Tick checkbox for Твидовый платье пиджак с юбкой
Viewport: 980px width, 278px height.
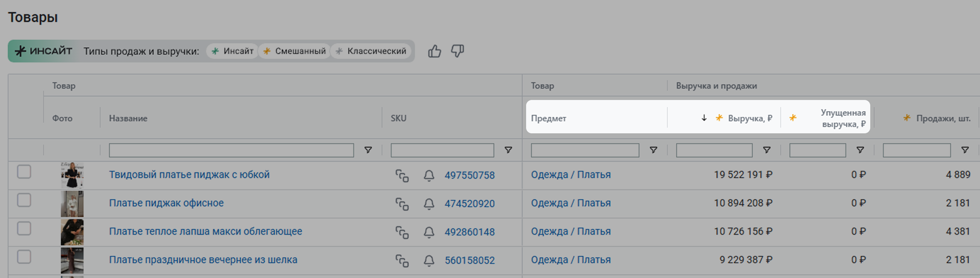pos(24,172)
